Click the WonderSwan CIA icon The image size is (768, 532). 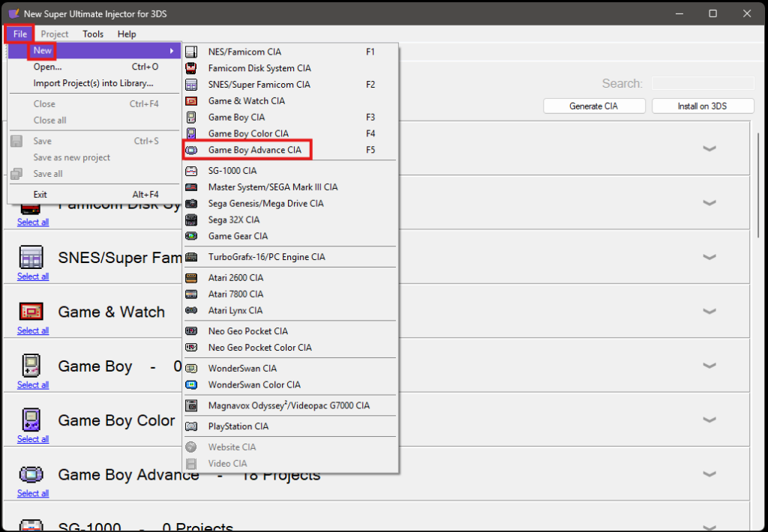click(191, 369)
